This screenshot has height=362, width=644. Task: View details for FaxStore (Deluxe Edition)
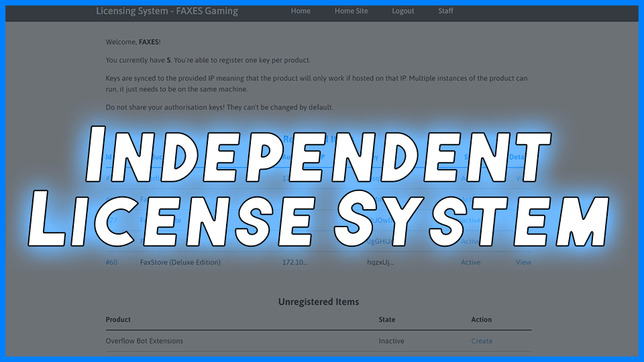pyautogui.click(x=523, y=262)
